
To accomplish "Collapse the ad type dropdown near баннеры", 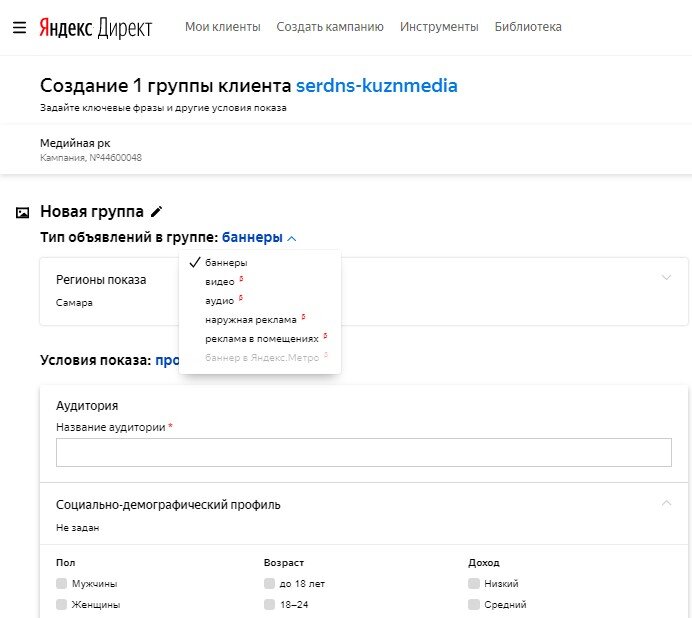I will click(291, 238).
